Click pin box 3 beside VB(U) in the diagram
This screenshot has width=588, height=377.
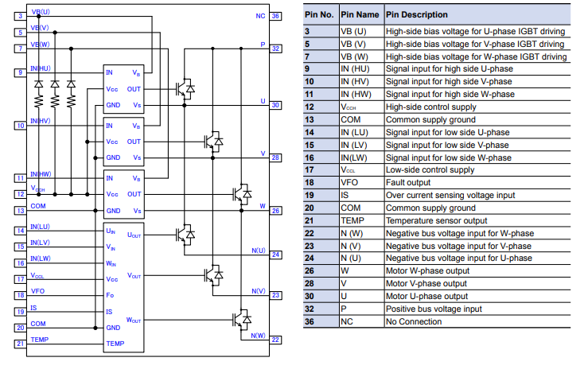point(20,16)
